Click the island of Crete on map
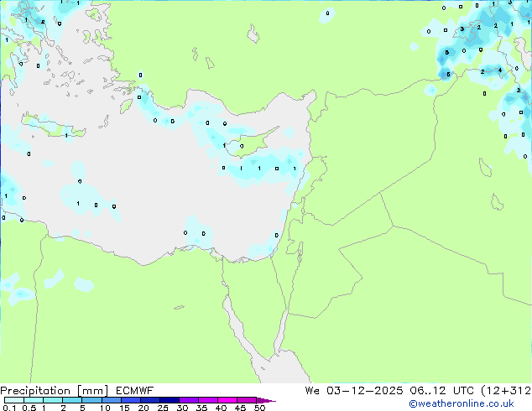Viewport: 532px width, 411px height. (53, 126)
